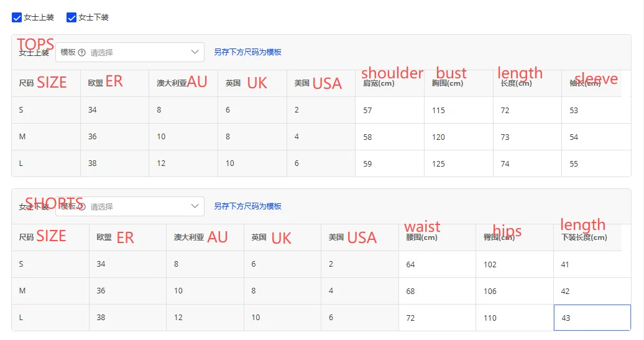
Task: Click tops 另存下方尺码为模板 link
Action: pos(247,52)
